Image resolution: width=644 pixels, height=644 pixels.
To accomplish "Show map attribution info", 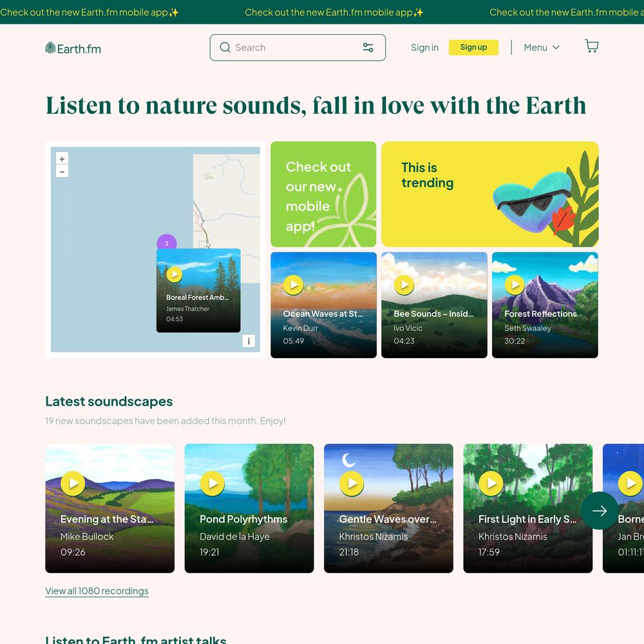I will pos(249,341).
